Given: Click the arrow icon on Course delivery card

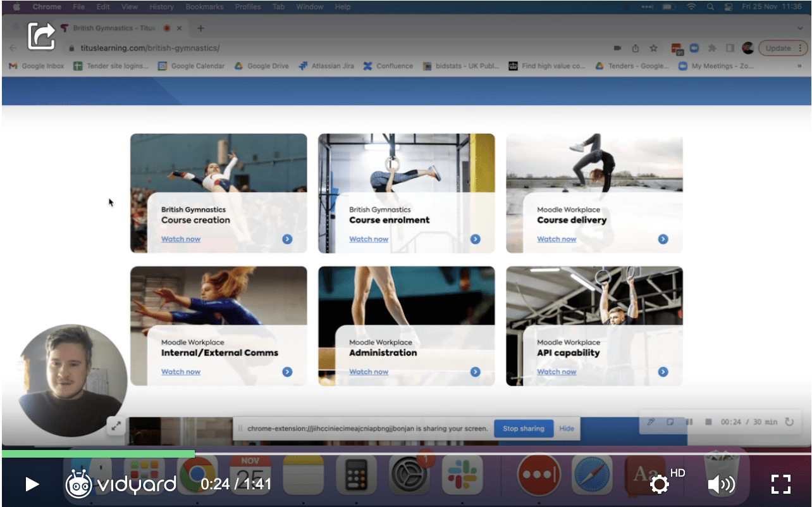Looking at the screenshot, I should pos(663,239).
